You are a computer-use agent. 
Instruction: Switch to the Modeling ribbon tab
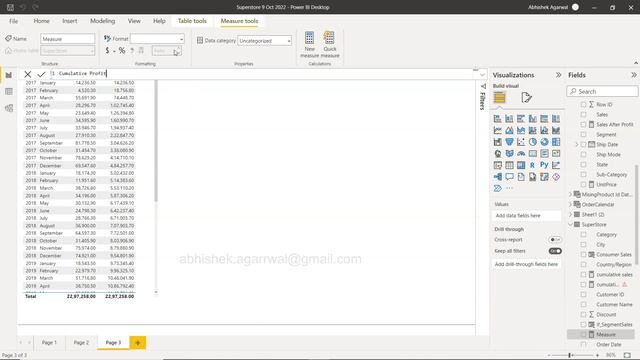point(102,21)
